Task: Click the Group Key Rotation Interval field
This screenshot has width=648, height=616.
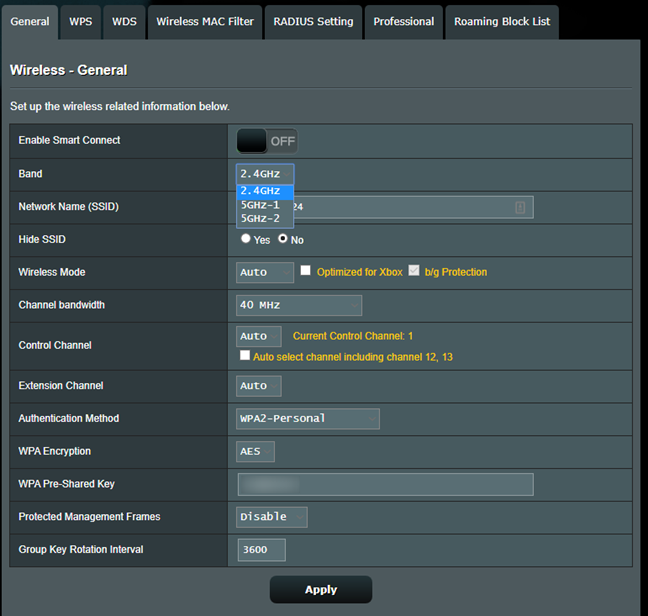Action: (262, 550)
